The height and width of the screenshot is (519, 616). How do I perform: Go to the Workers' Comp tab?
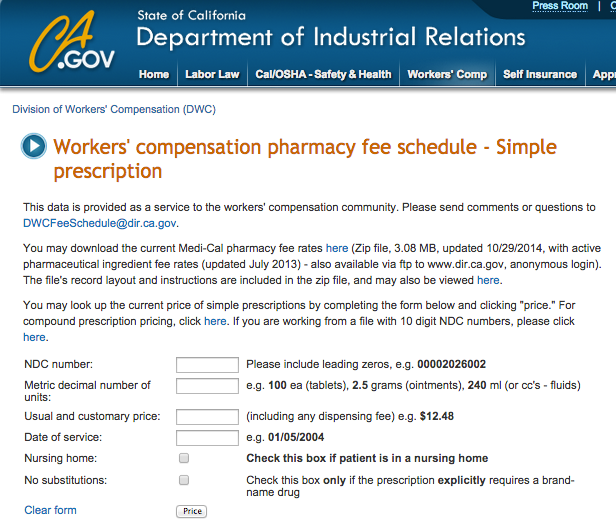tap(447, 74)
